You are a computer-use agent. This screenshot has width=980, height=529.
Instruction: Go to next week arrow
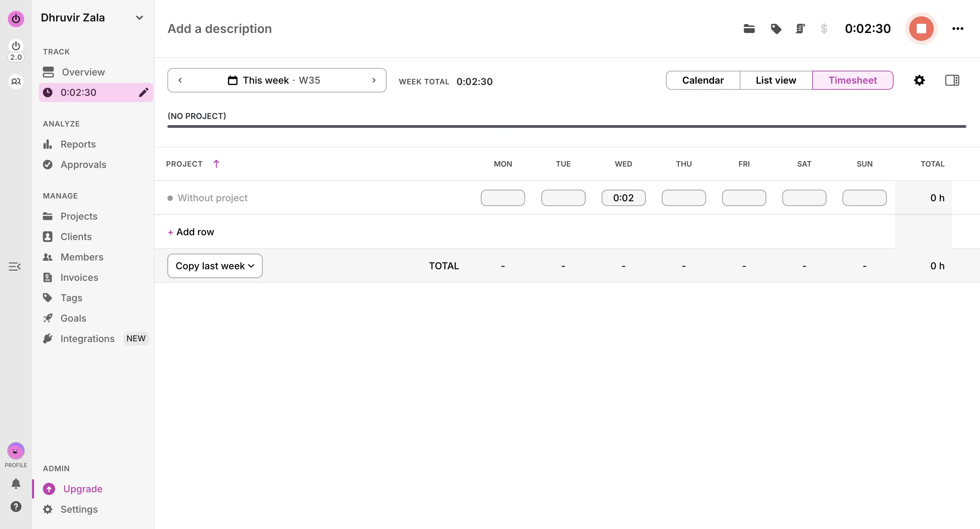point(374,80)
